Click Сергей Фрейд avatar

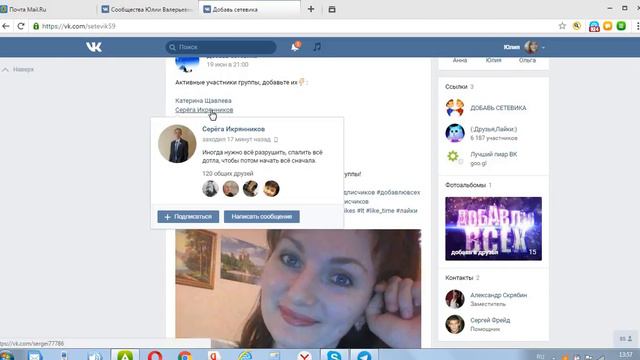pyautogui.click(x=455, y=324)
